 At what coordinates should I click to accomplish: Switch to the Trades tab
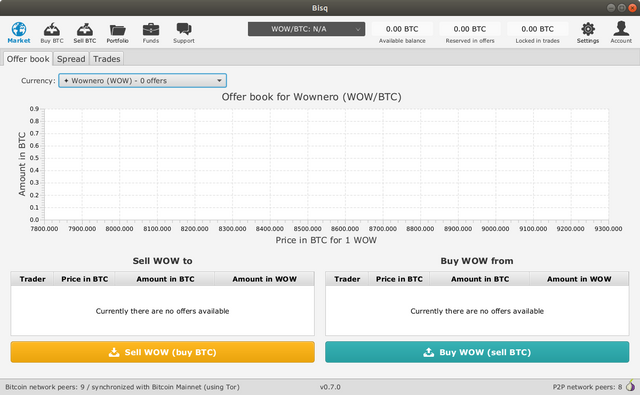(x=107, y=59)
